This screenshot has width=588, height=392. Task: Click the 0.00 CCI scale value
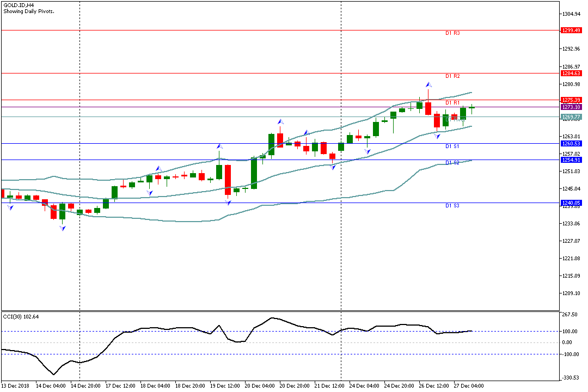pyautogui.click(x=567, y=342)
